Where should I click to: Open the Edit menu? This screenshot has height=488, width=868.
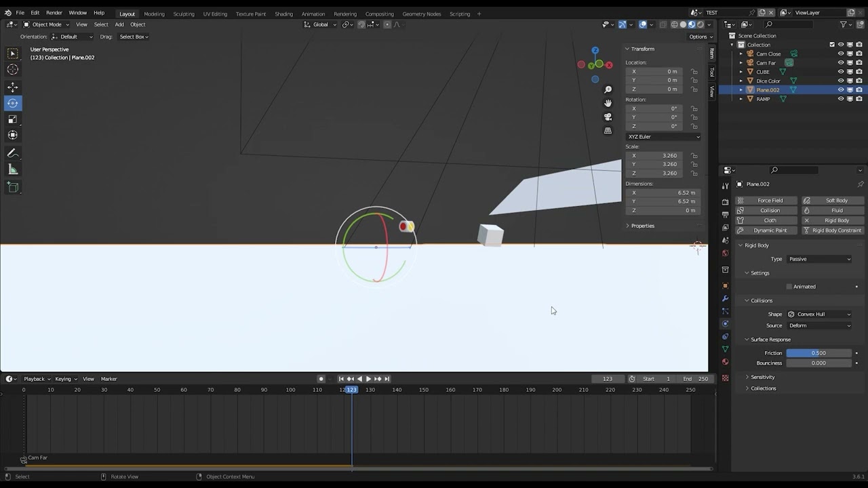[x=35, y=13]
